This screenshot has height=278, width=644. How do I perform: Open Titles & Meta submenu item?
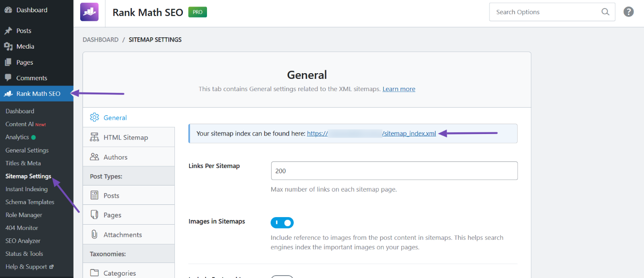point(23,163)
